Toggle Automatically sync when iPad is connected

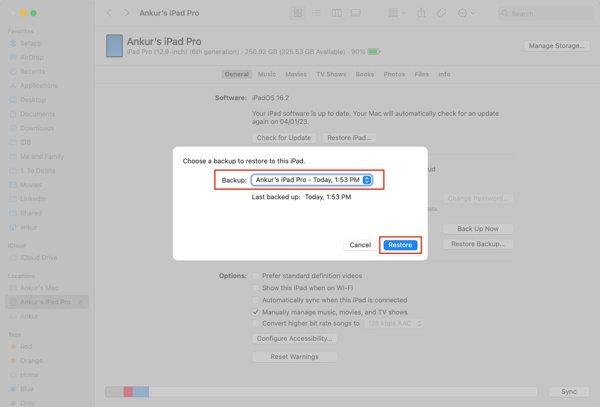[256, 300]
